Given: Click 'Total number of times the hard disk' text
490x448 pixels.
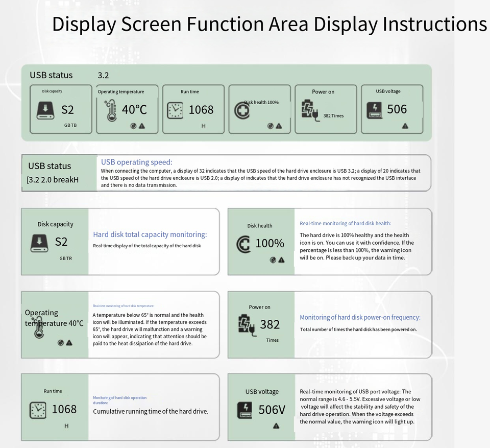Looking at the screenshot, I should pyautogui.click(x=358, y=329).
